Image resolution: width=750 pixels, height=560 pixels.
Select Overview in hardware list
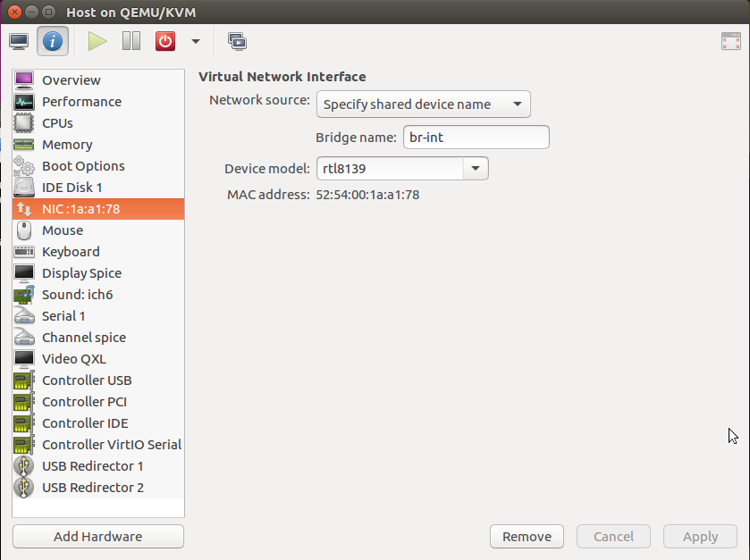(98, 80)
